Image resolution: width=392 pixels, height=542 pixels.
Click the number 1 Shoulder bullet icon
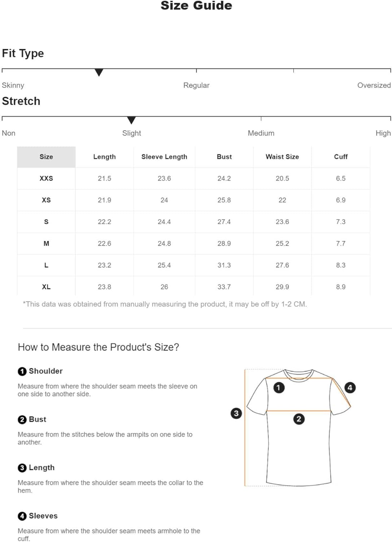[x=22, y=371]
